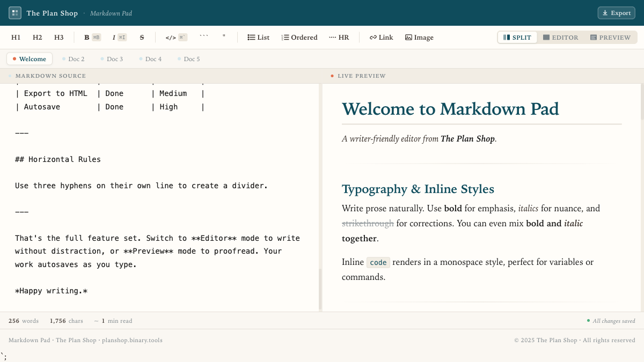
Task: Open the Doc 5 tab
Action: coord(189,59)
